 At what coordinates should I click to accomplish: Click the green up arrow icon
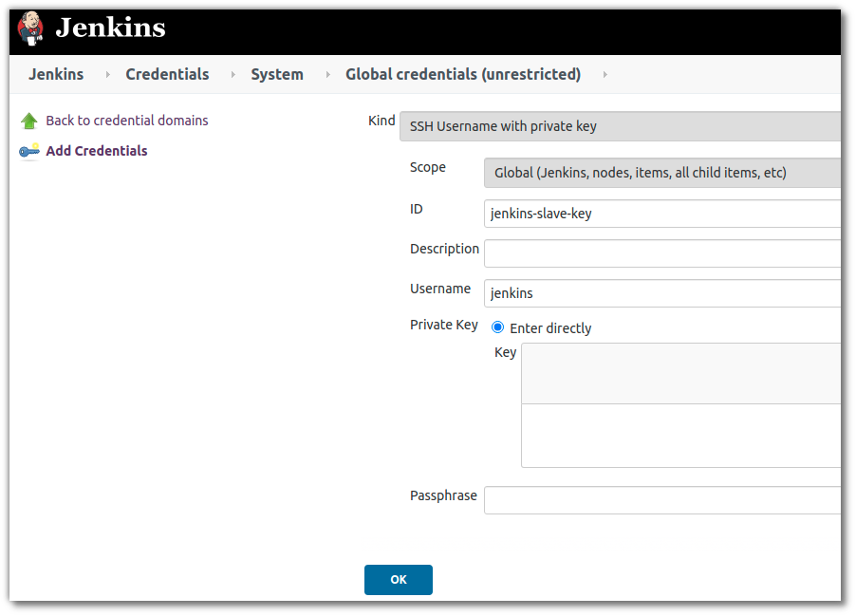pos(28,121)
